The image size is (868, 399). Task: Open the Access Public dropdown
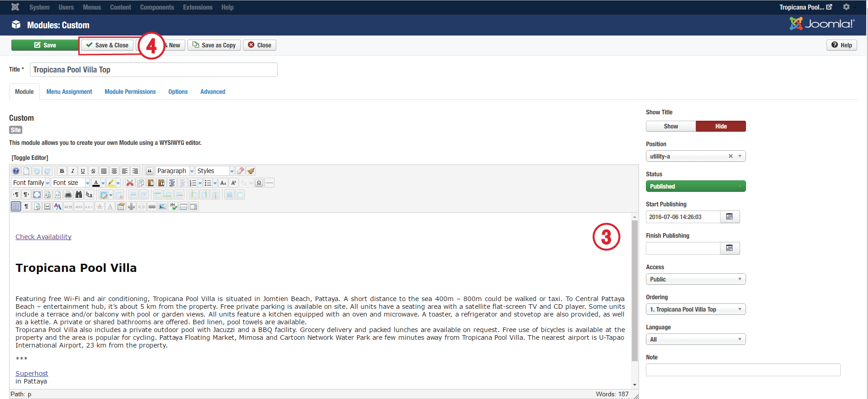click(695, 279)
